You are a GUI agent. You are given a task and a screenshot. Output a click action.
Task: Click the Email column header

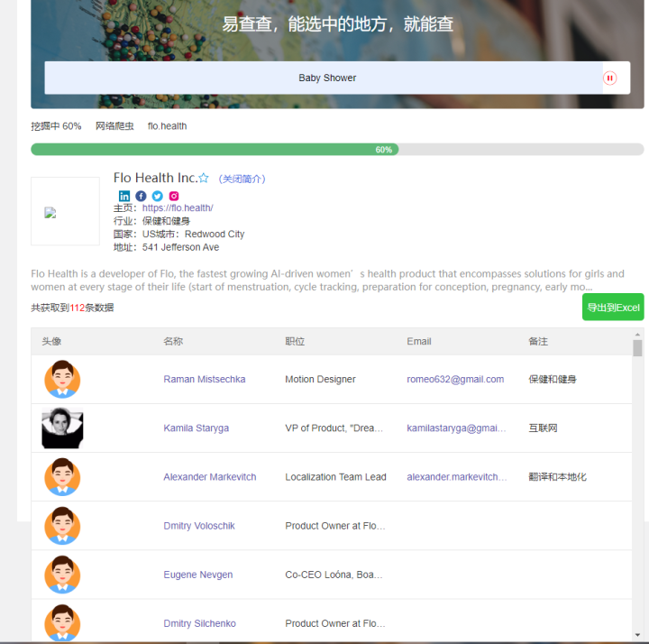pyautogui.click(x=419, y=341)
